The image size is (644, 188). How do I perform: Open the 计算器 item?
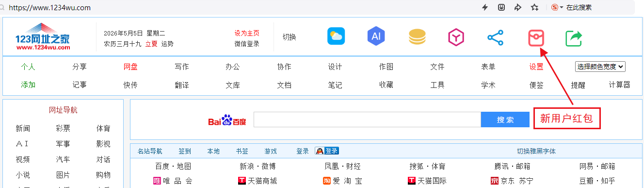[x=620, y=85]
